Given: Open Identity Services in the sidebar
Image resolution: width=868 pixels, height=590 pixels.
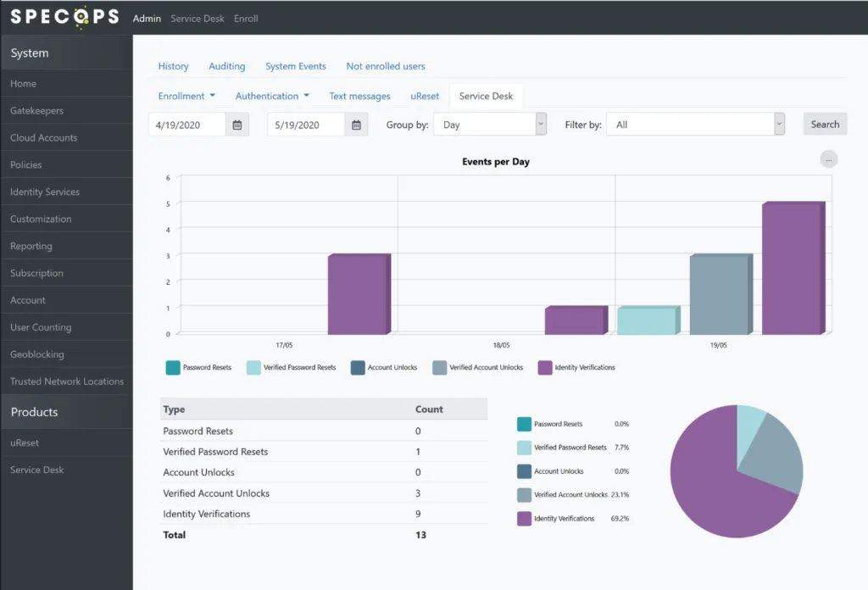Looking at the screenshot, I should pos(66,192).
